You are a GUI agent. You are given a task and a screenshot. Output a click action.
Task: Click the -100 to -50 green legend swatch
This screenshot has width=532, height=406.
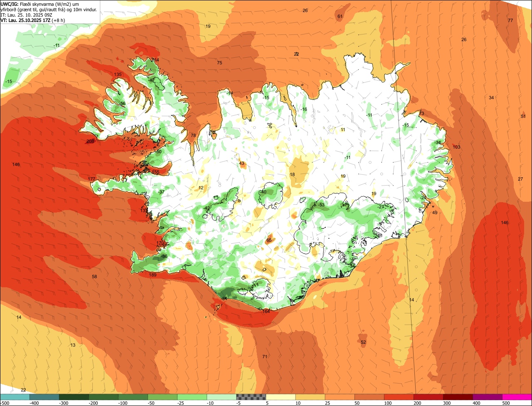[133, 397]
